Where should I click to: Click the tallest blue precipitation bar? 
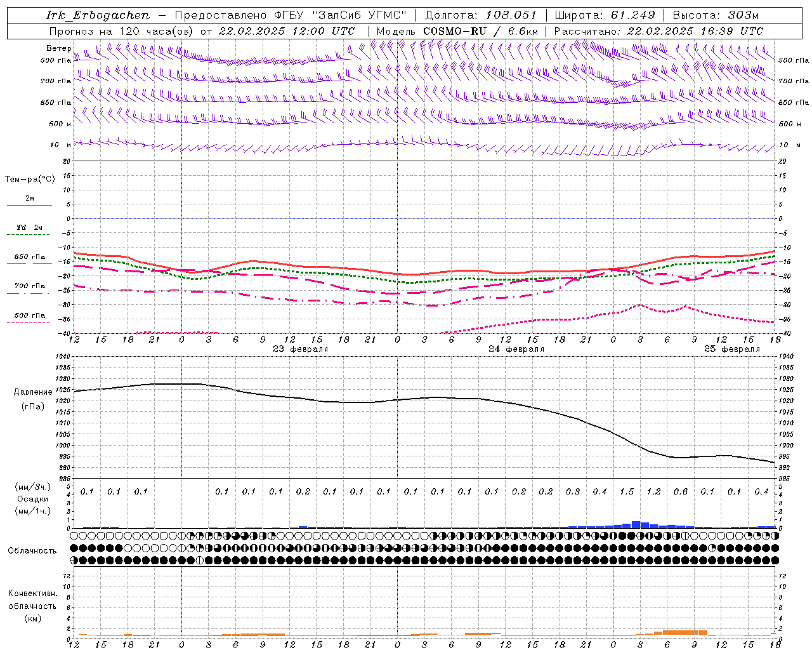point(636,524)
